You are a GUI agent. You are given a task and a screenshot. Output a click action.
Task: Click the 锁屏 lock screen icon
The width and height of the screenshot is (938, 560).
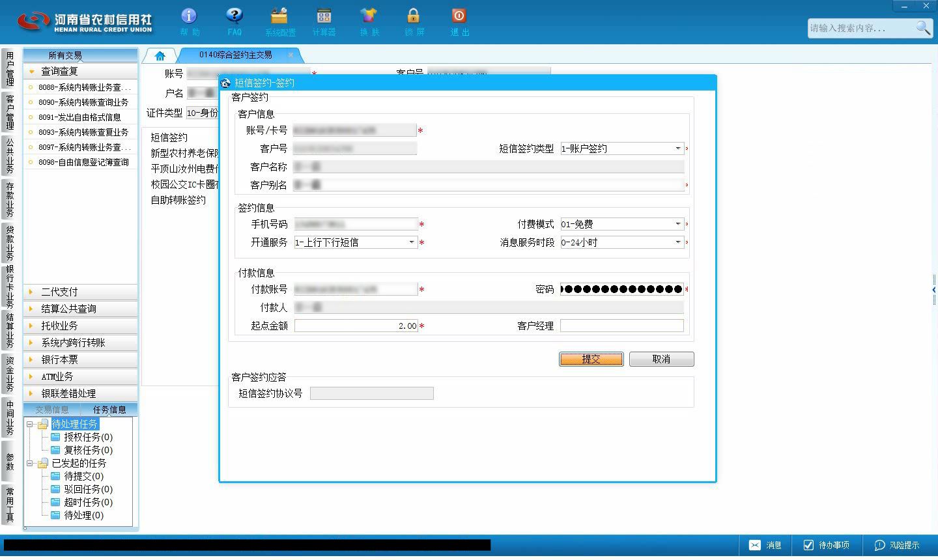414,21
